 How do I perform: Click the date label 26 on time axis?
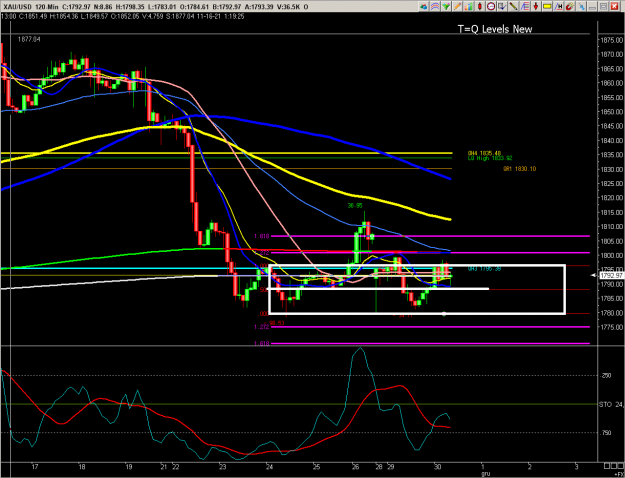click(355, 466)
